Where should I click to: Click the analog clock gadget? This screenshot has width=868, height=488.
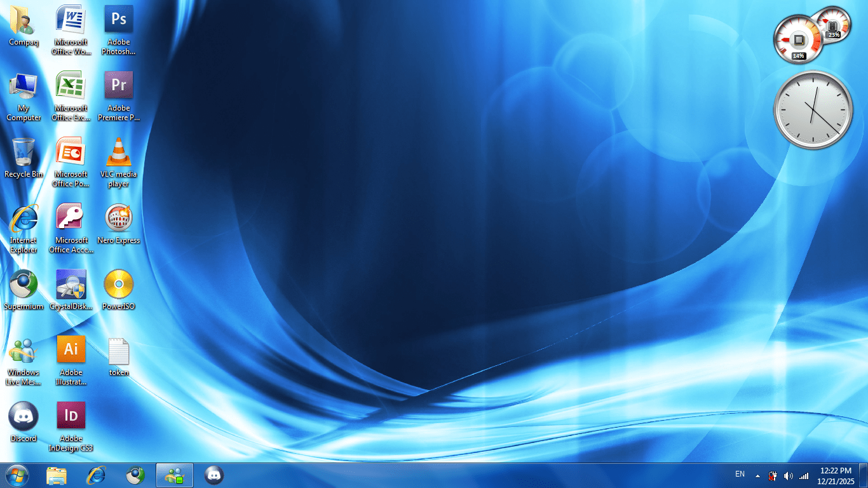[x=813, y=109]
